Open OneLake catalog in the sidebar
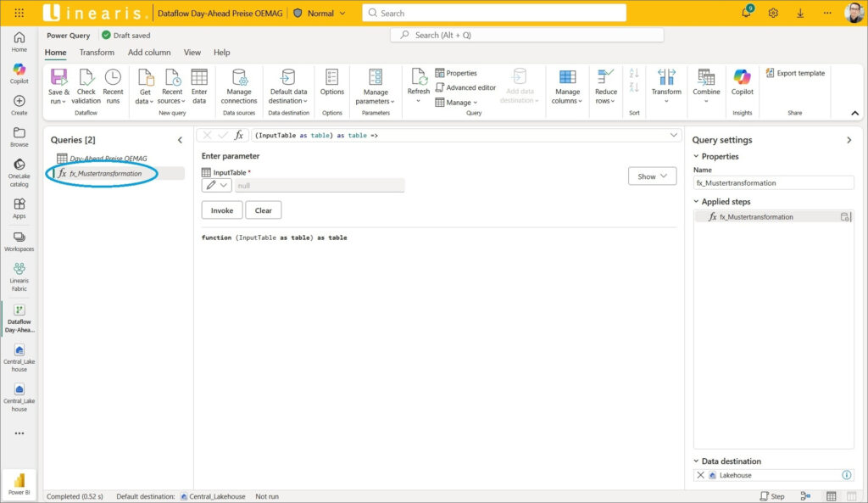Image resolution: width=868 pixels, height=503 pixels. 19,170
